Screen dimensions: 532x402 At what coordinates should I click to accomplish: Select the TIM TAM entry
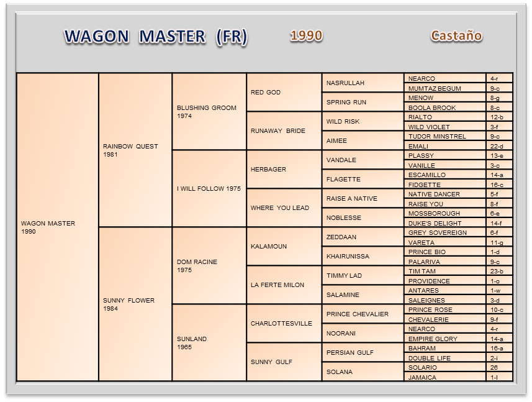(x=444, y=271)
